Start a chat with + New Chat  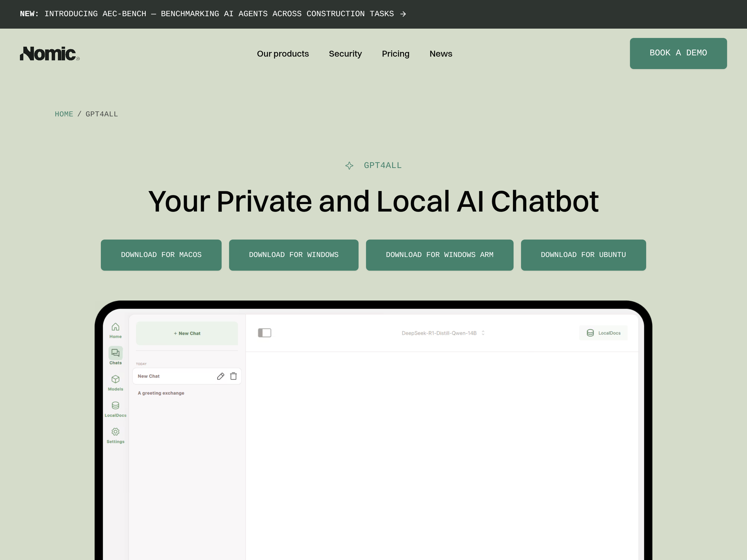coord(187,333)
